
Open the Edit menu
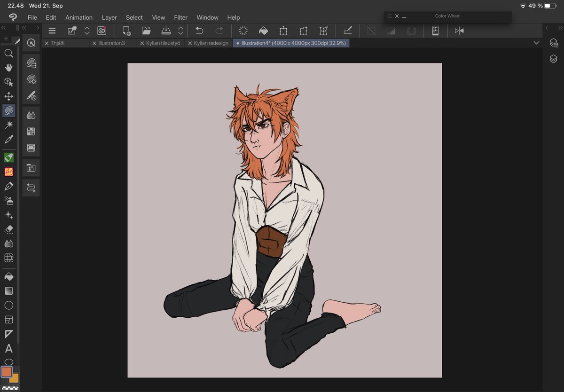51,17
